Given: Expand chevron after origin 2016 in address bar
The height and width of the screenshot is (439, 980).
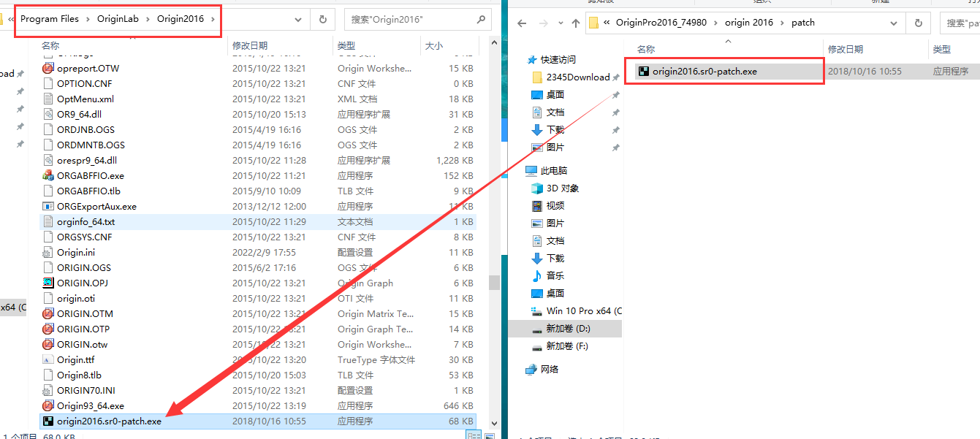Looking at the screenshot, I should pyautogui.click(x=782, y=23).
